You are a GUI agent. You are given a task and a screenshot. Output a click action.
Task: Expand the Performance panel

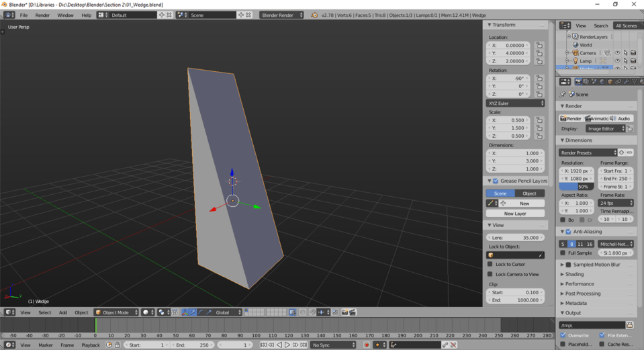point(579,284)
